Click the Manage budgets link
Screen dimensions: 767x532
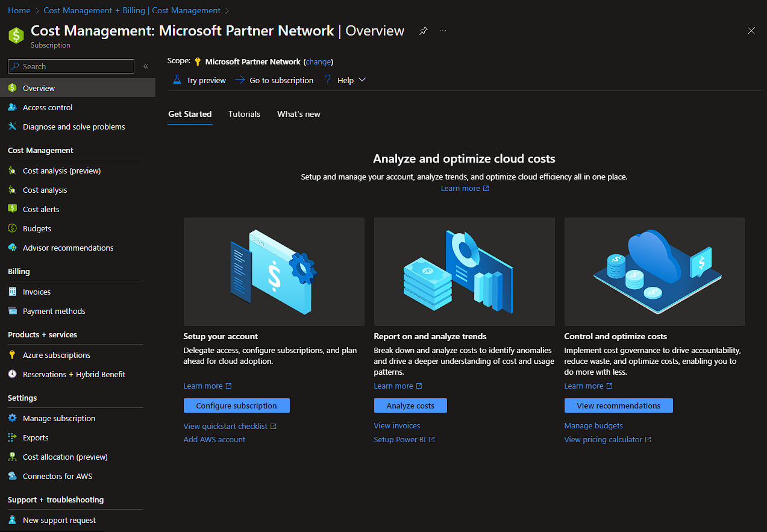click(593, 425)
